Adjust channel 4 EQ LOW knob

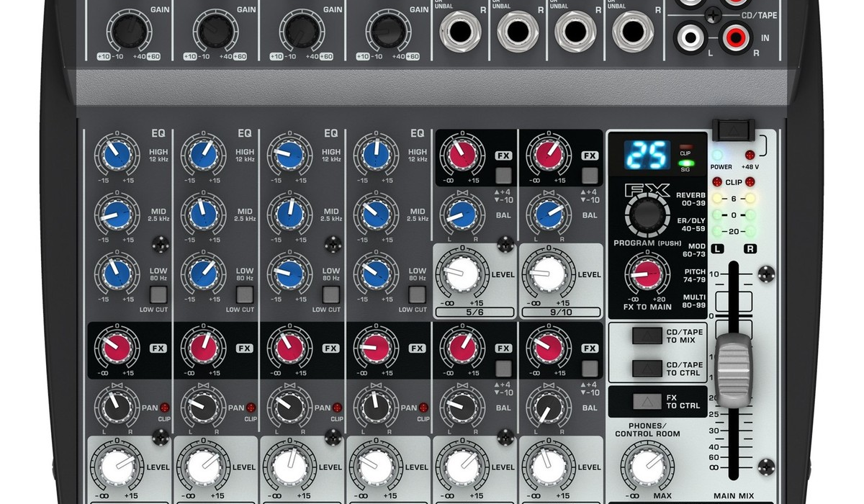[375, 273]
